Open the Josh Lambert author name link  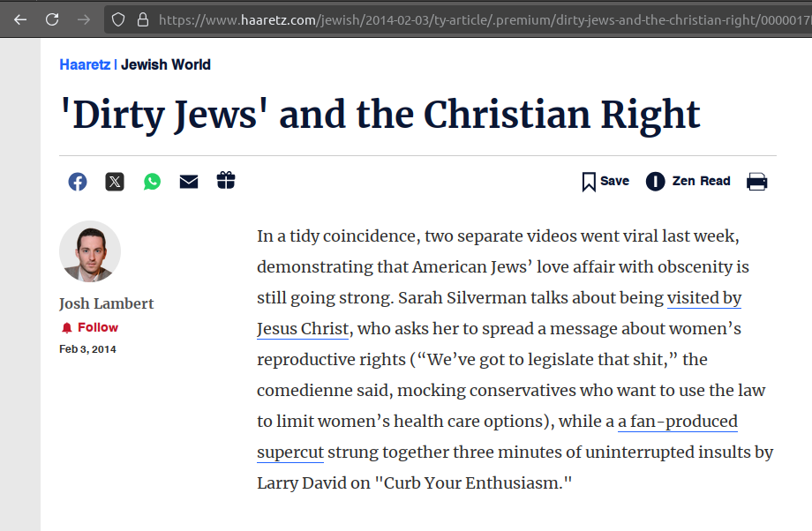(x=106, y=303)
